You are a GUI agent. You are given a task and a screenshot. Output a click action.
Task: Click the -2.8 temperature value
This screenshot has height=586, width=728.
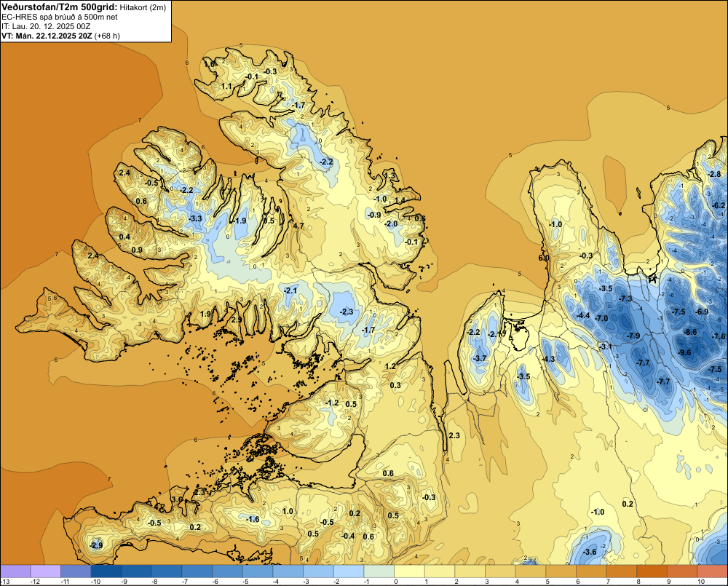tap(714, 174)
